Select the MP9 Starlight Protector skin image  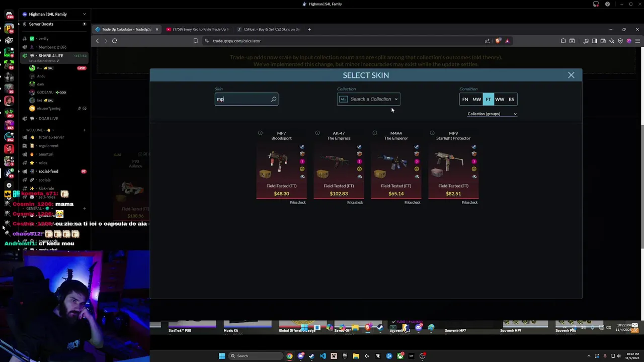[x=449, y=161]
